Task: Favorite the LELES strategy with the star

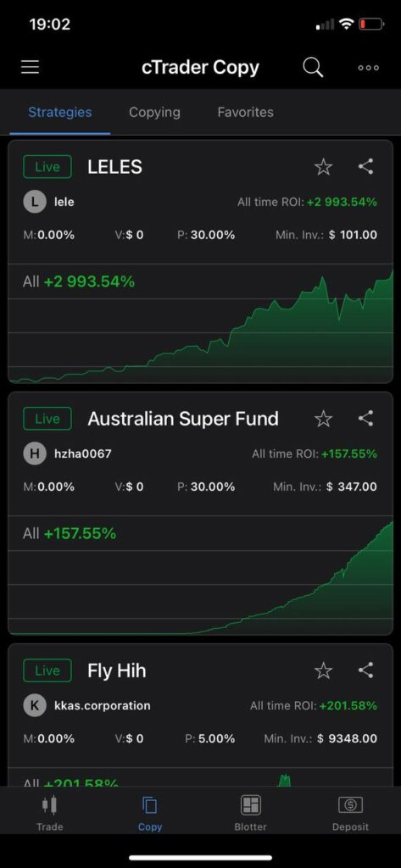Action: pyautogui.click(x=324, y=167)
